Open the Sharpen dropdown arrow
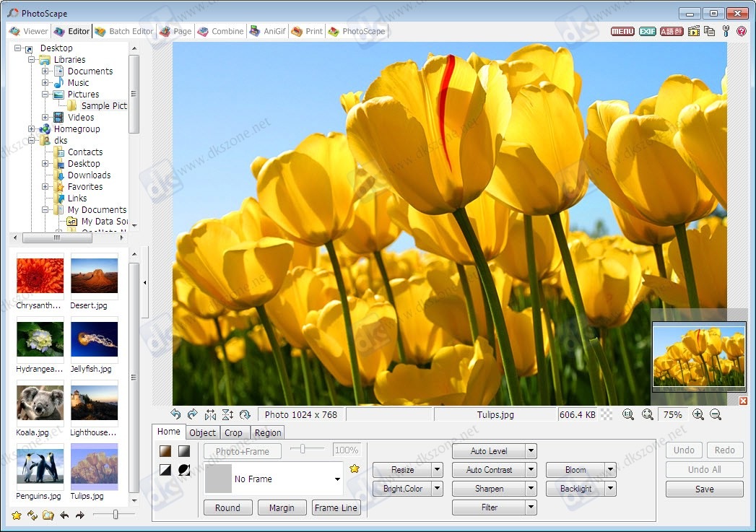The width and height of the screenshot is (756, 532). [x=531, y=488]
